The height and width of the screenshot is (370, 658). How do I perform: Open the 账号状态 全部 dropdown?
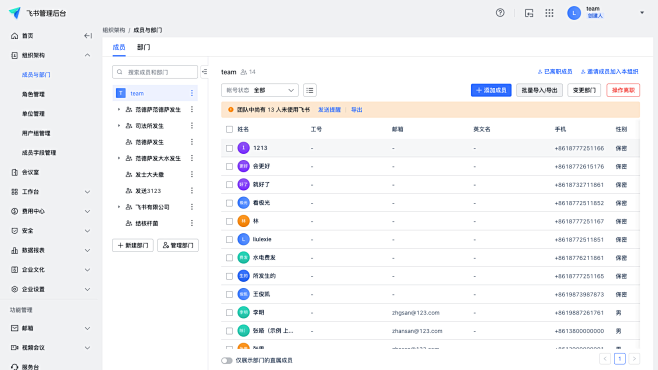[x=260, y=90]
